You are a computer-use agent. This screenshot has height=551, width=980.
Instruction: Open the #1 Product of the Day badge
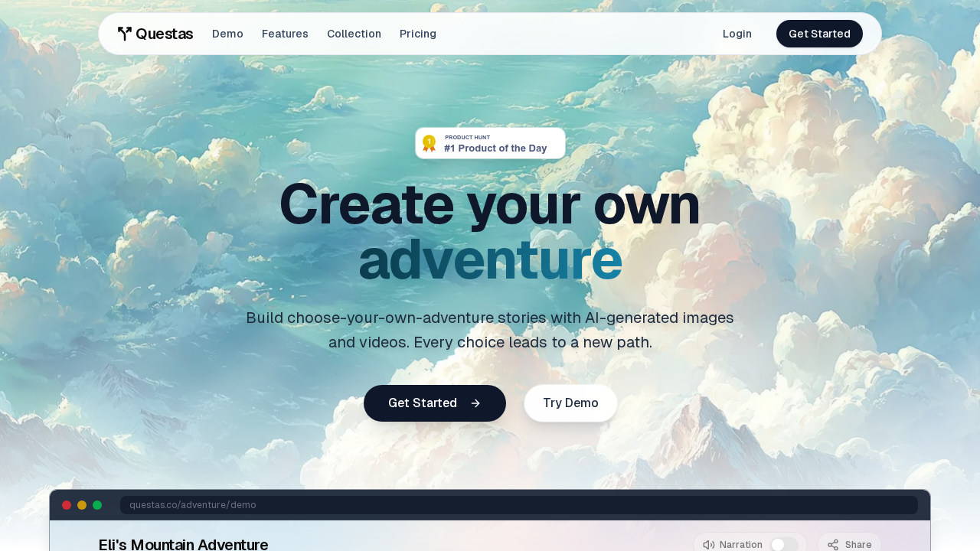click(490, 143)
